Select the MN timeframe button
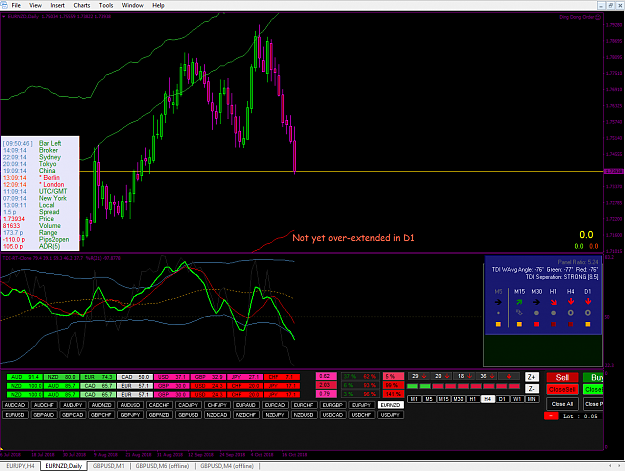This screenshot has height=471, width=625. [x=531, y=399]
